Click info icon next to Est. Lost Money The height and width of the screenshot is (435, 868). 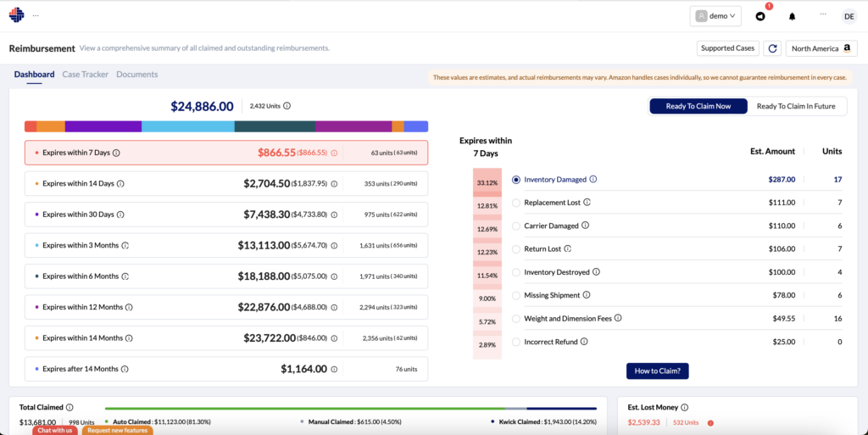[x=684, y=407]
